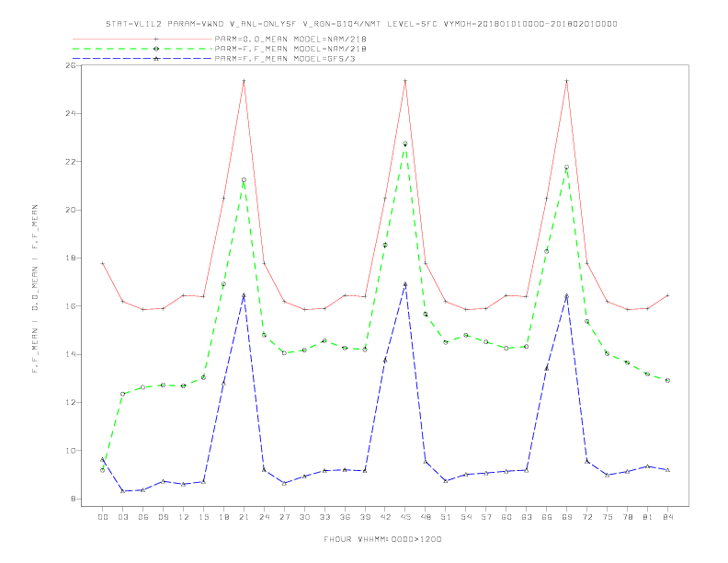728x563 pixels.
Task: Click red line peak marker at hour 21
Action: tap(244, 81)
